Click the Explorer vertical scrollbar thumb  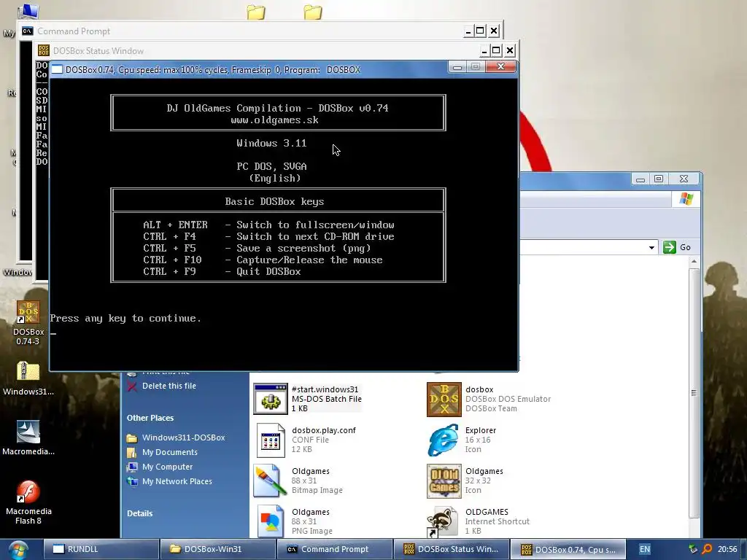coord(694,393)
